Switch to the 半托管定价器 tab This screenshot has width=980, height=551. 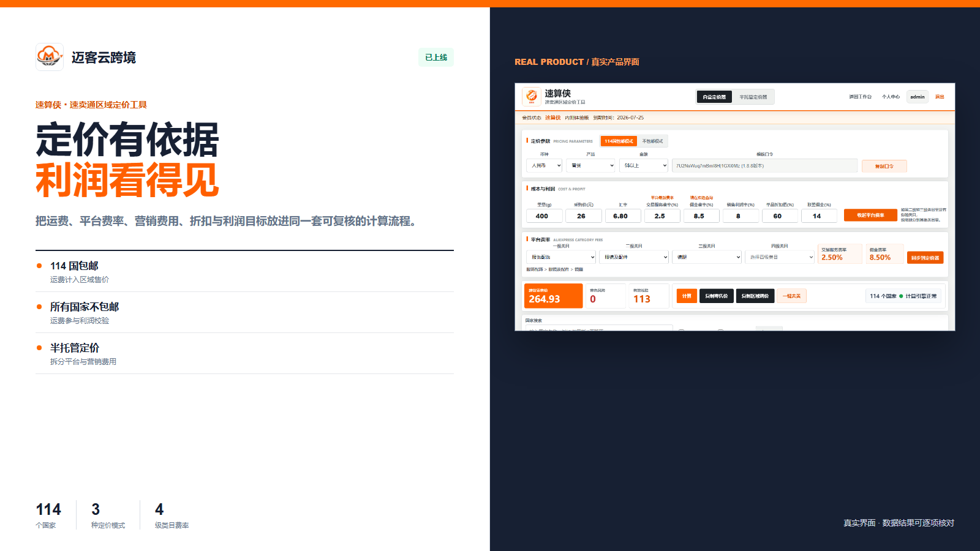753,97
